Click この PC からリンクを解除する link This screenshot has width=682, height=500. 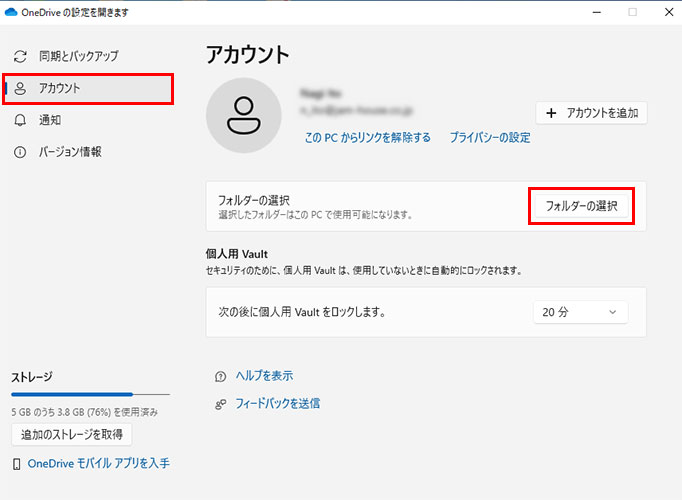(367, 138)
